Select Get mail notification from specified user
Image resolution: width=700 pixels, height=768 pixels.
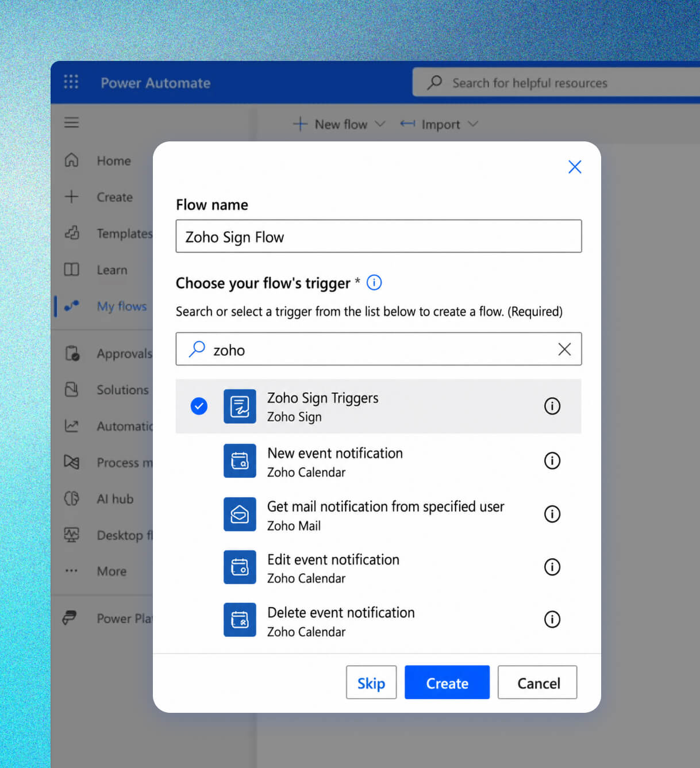tap(379, 514)
